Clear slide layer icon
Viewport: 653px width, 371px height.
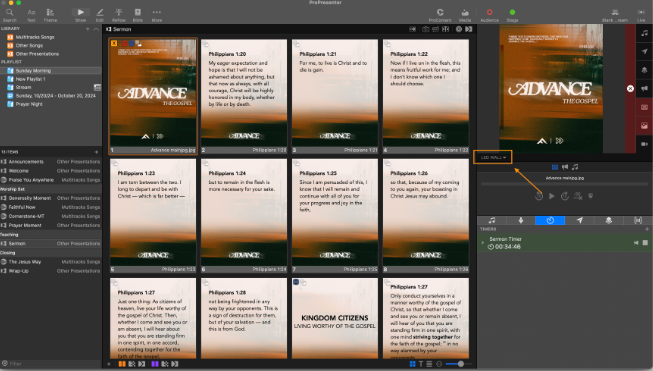[644, 107]
